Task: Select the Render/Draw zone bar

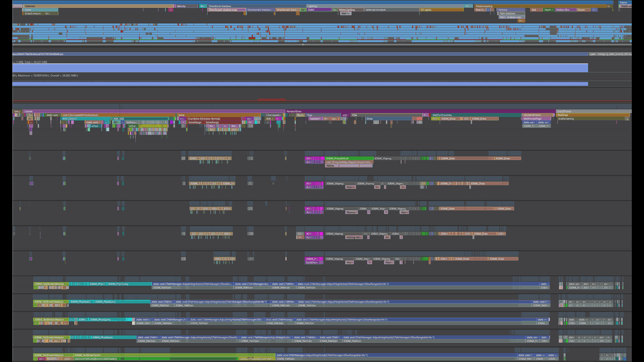Action: click(x=421, y=111)
